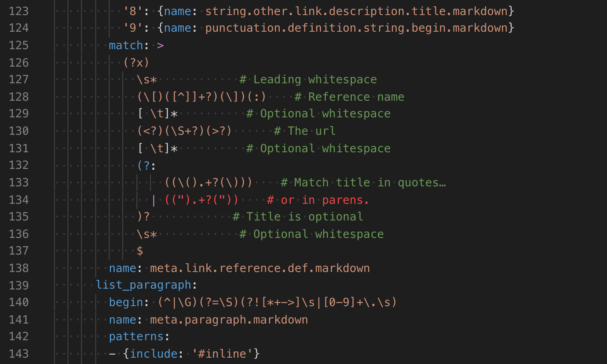Select punctuation.definition.string.begin.markdown on line 124

pos(357,28)
